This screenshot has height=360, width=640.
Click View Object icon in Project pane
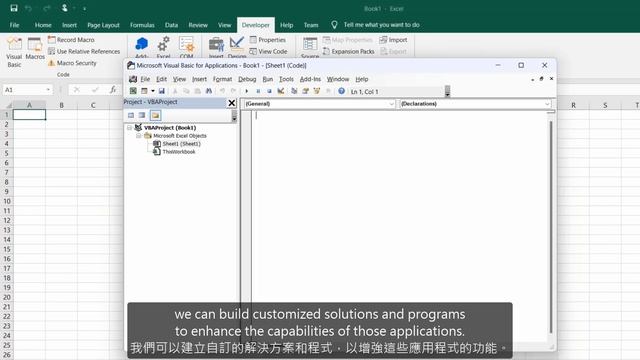(142, 115)
